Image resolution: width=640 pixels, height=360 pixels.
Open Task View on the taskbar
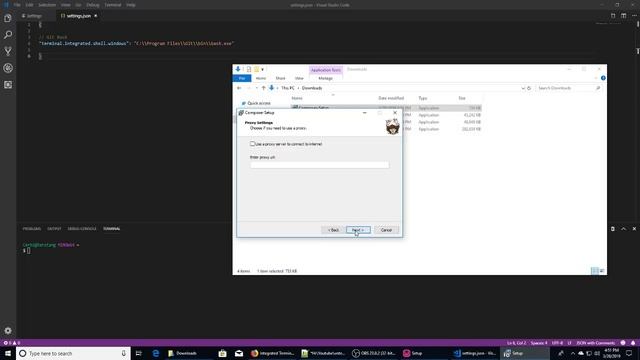[x=138, y=353]
